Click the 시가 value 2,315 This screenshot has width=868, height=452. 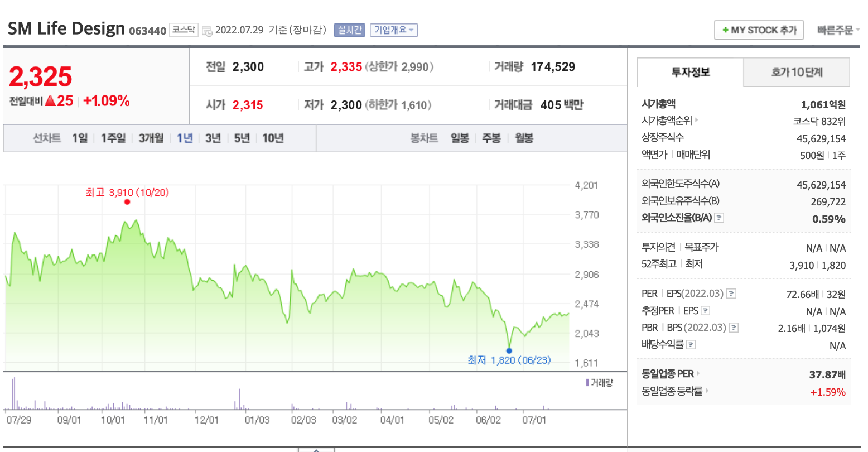point(248,105)
